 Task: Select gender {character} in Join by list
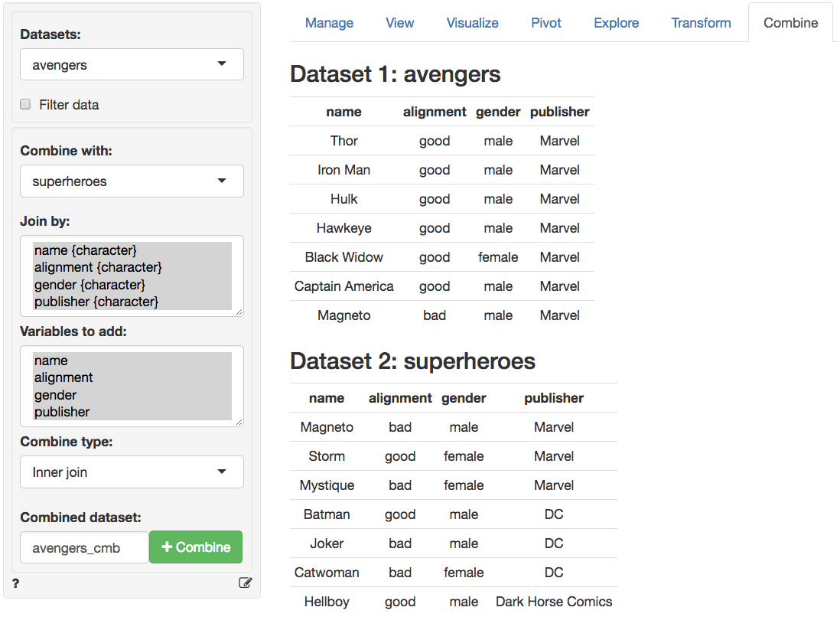(x=89, y=285)
